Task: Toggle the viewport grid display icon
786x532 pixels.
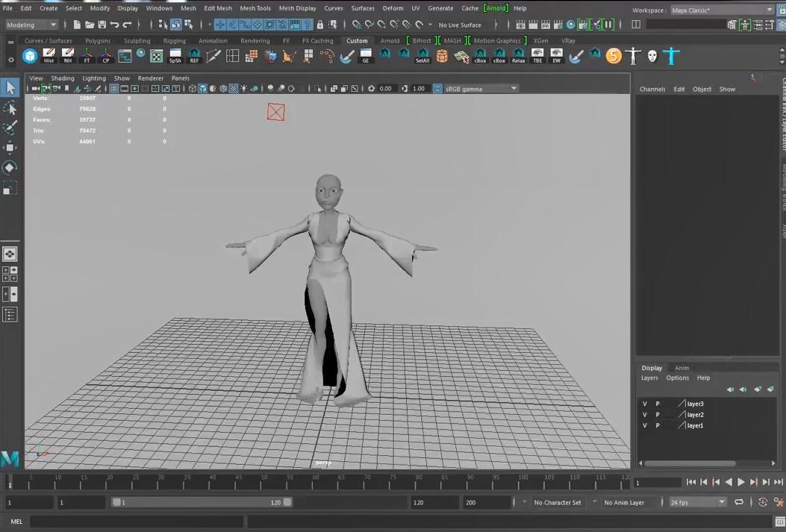Action: coord(113,89)
